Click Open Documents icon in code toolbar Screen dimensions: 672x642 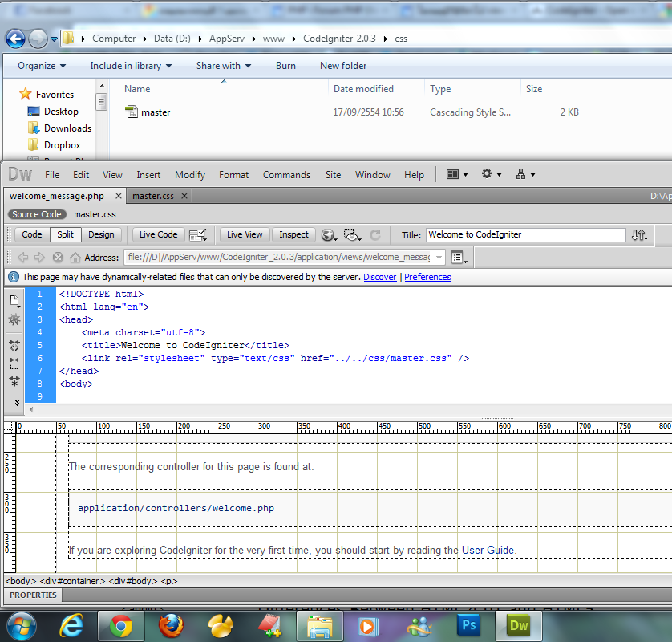[14, 301]
